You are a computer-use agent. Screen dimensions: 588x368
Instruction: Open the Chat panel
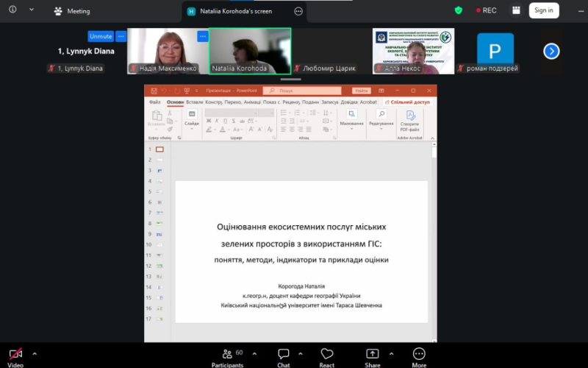[284, 358]
